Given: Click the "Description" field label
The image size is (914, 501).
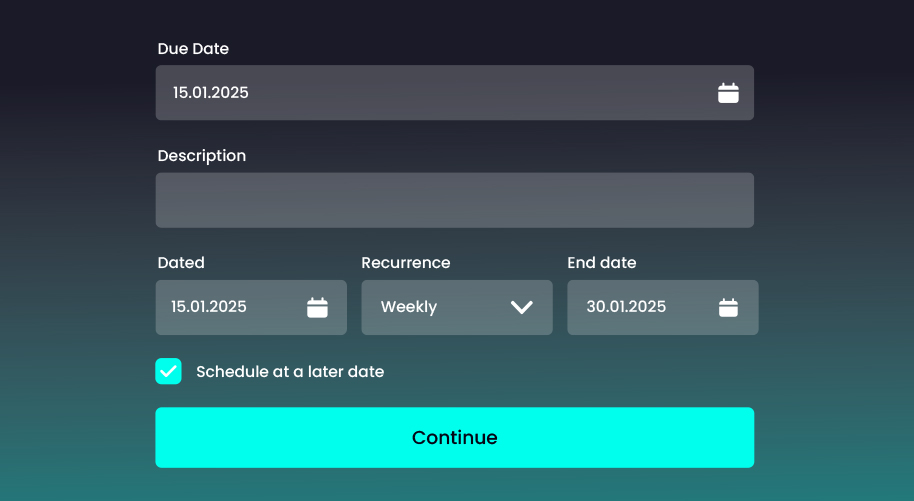Looking at the screenshot, I should click(x=201, y=155).
